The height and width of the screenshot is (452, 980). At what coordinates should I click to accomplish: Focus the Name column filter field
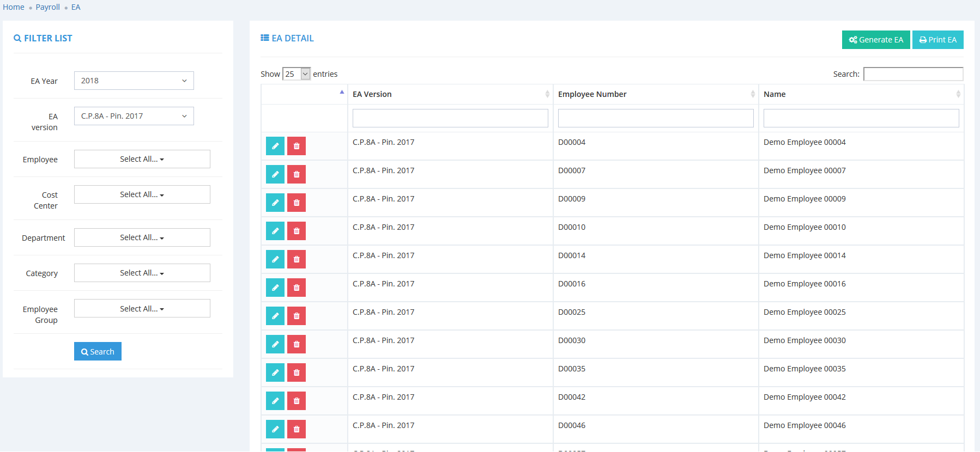(x=861, y=118)
